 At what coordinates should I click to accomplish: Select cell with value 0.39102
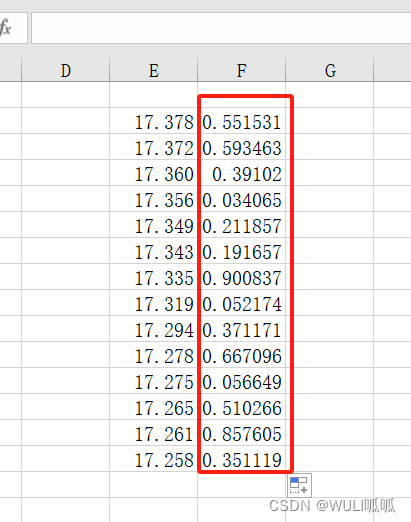(242, 173)
